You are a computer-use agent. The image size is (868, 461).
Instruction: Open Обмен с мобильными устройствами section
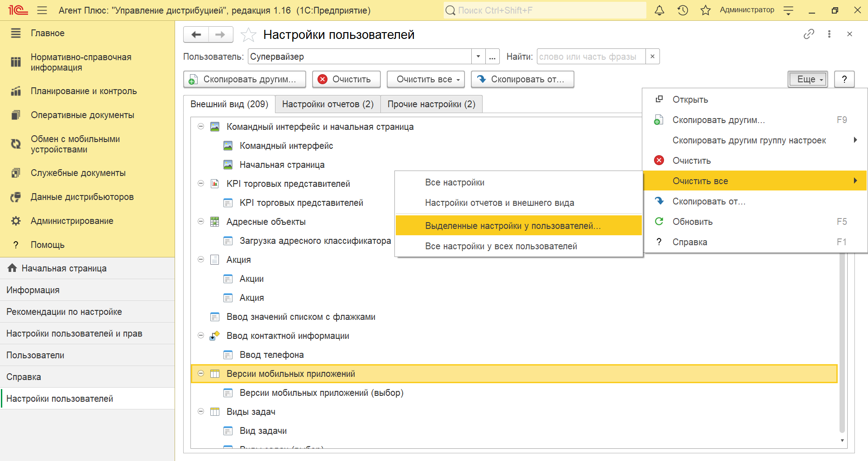87,144
